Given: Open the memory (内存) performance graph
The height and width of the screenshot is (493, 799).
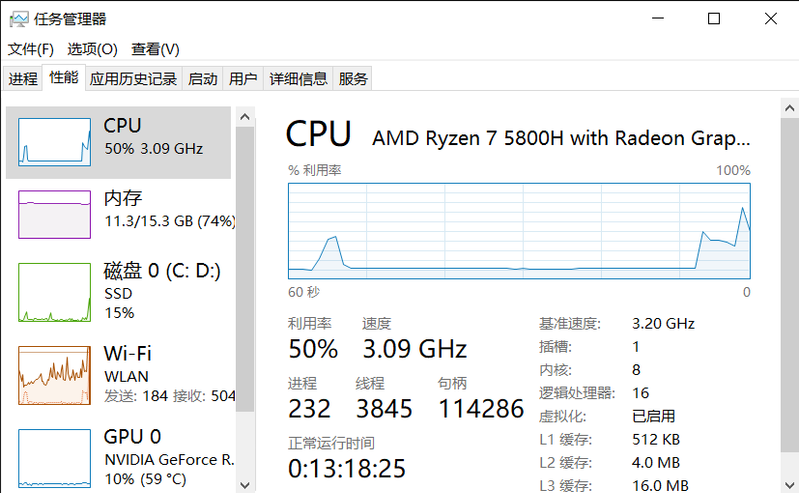Looking at the screenshot, I should pyautogui.click(x=55, y=215).
